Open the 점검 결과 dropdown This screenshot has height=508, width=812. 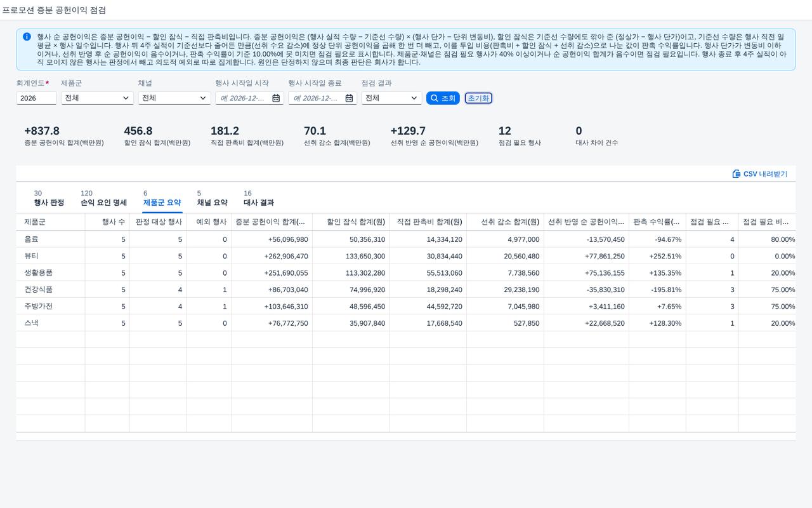tap(414, 98)
